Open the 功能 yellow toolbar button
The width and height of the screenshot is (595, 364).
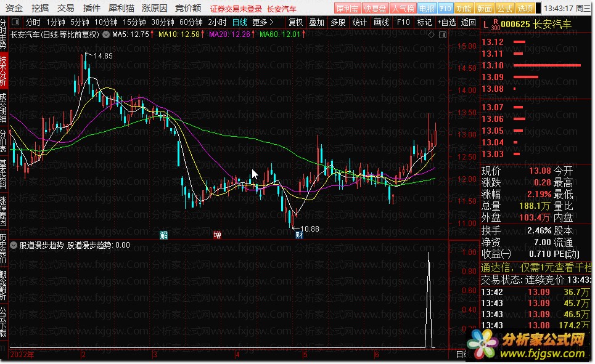point(464,8)
